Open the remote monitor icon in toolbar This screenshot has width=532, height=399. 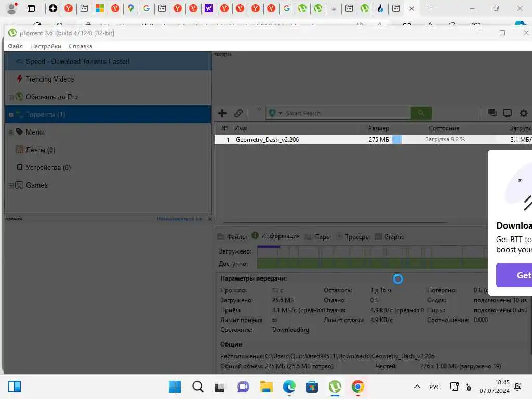(508, 113)
